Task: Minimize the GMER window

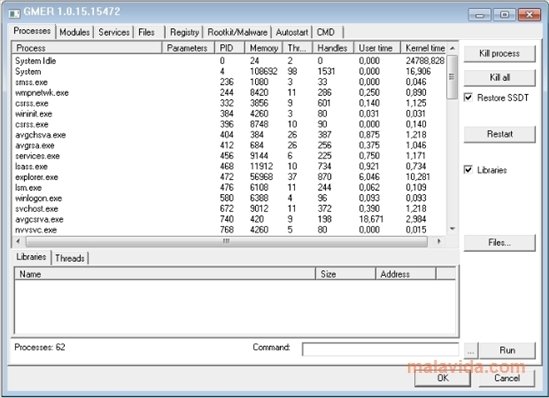Action: pyautogui.click(x=479, y=15)
